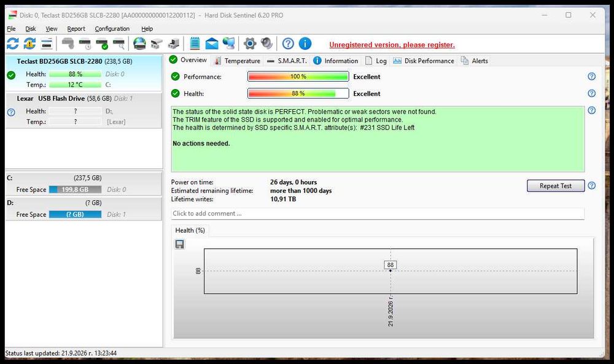Click the '26 days, 0 hours' power-on value
614x364 pixels.
point(293,182)
